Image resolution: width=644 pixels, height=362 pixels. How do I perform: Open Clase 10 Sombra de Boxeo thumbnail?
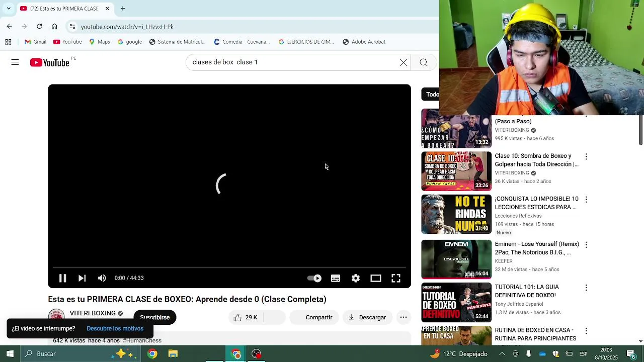(456, 171)
